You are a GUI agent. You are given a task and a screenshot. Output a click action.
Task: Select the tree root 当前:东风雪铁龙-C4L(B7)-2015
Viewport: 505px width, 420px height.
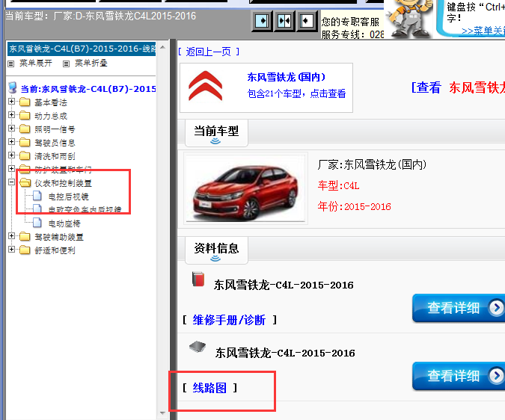(x=88, y=89)
